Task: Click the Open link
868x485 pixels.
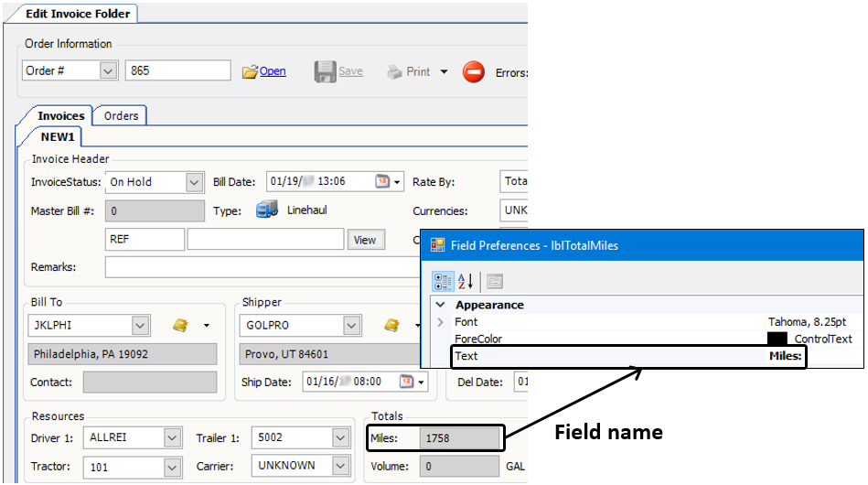Action: tap(273, 70)
